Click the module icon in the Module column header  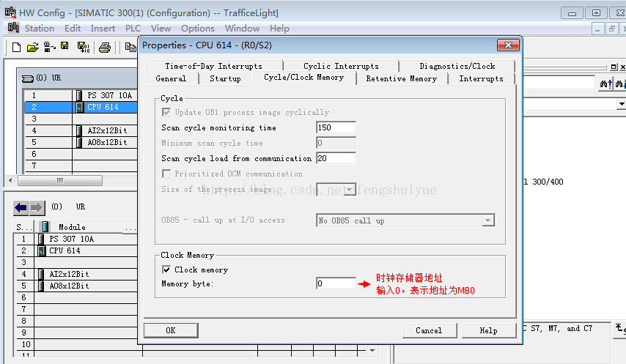[45, 227]
